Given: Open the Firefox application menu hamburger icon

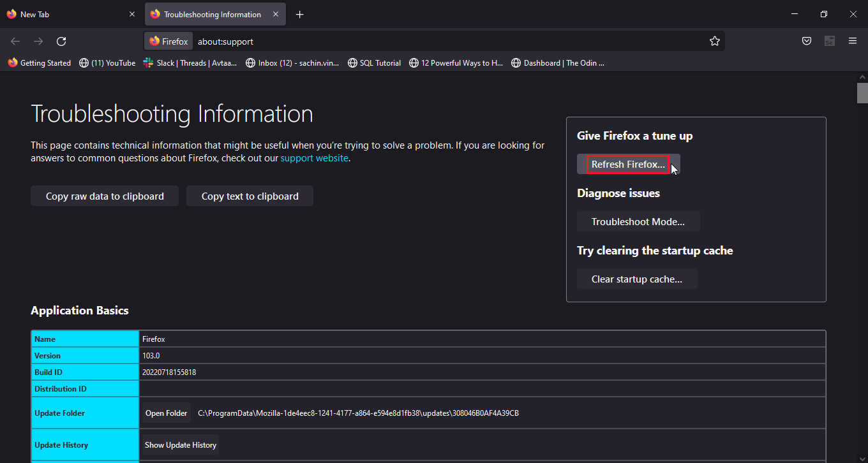Looking at the screenshot, I should (x=853, y=41).
